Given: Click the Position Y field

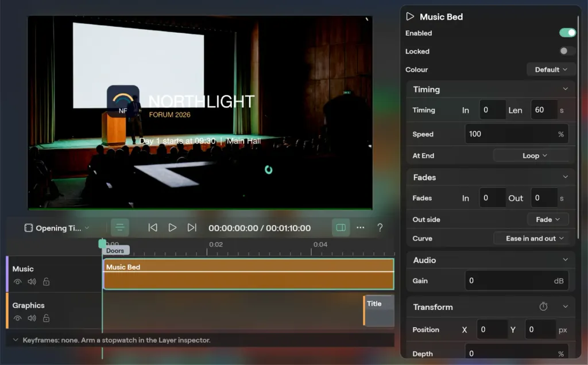Looking at the screenshot, I should pos(540,329).
